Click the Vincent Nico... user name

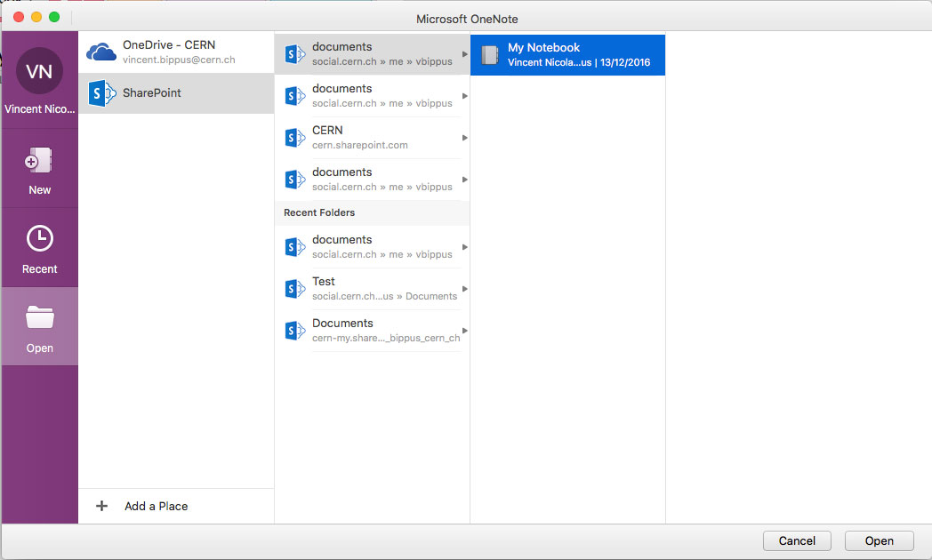tap(40, 109)
